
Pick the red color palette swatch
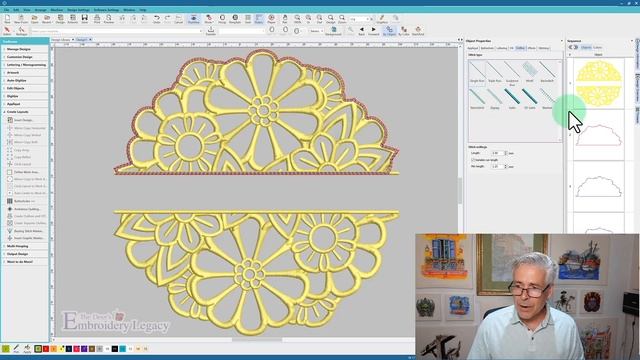(46, 349)
